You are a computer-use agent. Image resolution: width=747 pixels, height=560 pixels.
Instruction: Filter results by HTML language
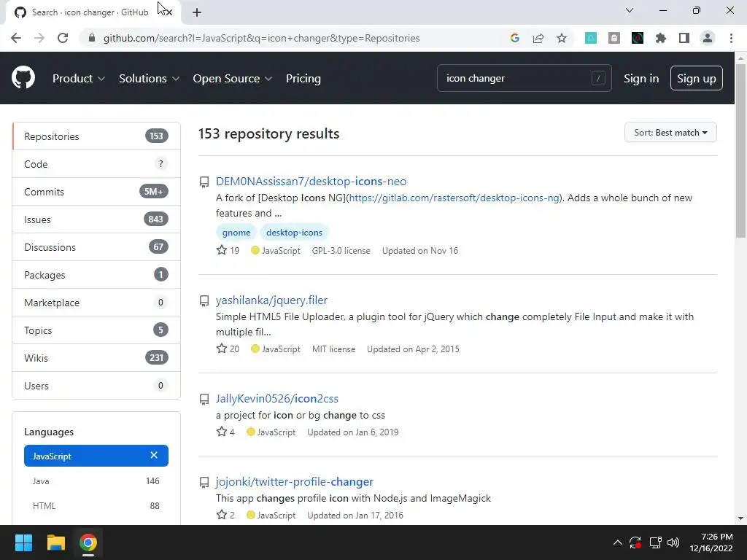(96, 506)
